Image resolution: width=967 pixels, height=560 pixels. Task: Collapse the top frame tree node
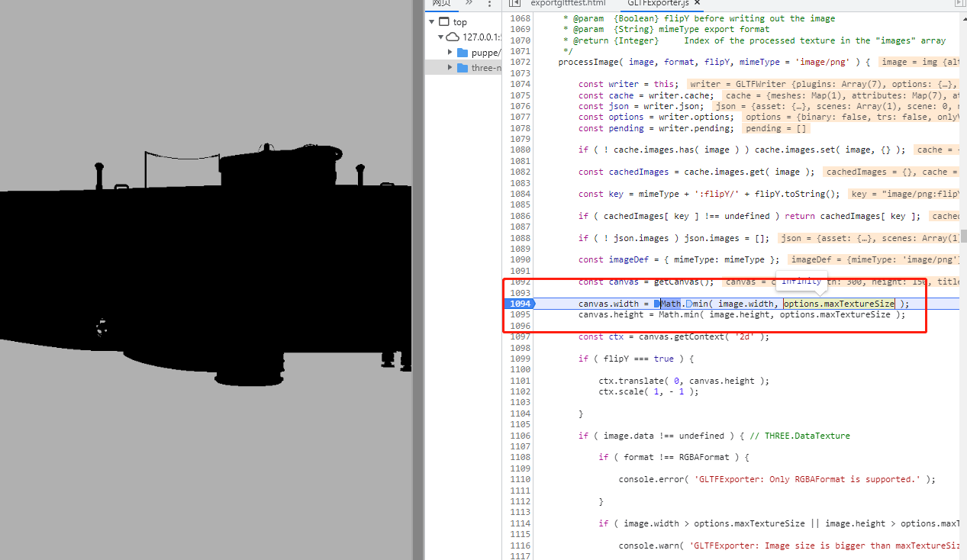432,21
